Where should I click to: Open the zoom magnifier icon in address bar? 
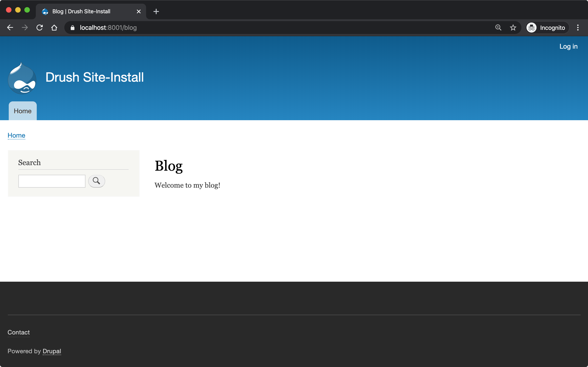pos(498,28)
